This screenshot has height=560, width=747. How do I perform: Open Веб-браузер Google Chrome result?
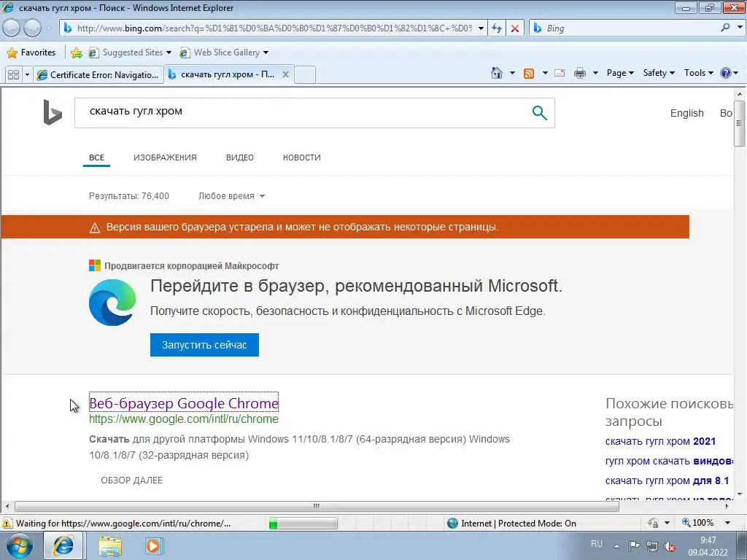click(184, 402)
